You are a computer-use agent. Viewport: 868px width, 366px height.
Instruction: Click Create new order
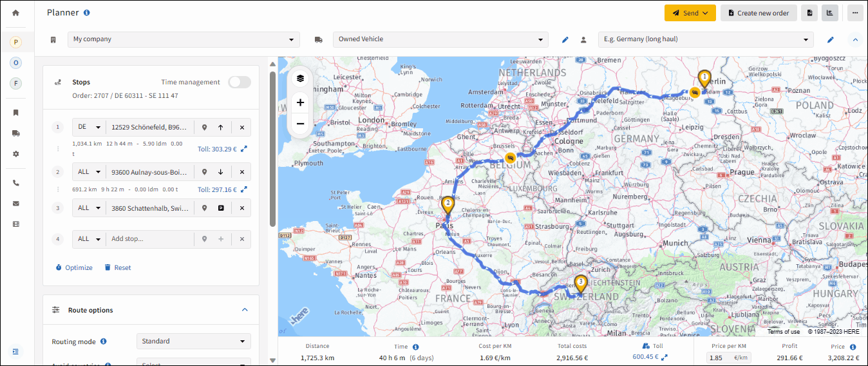[759, 13]
